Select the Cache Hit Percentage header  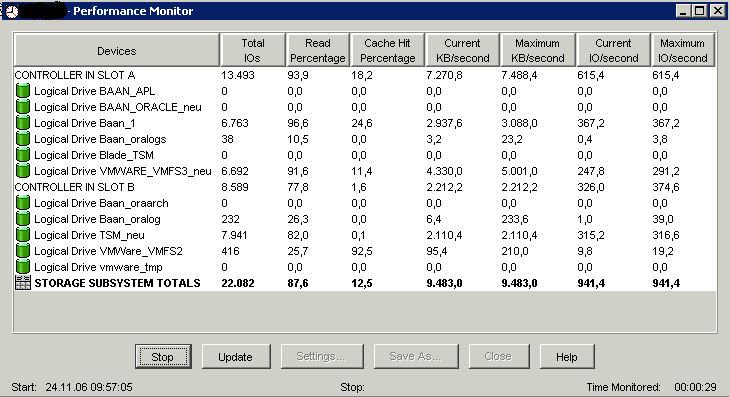coord(387,50)
